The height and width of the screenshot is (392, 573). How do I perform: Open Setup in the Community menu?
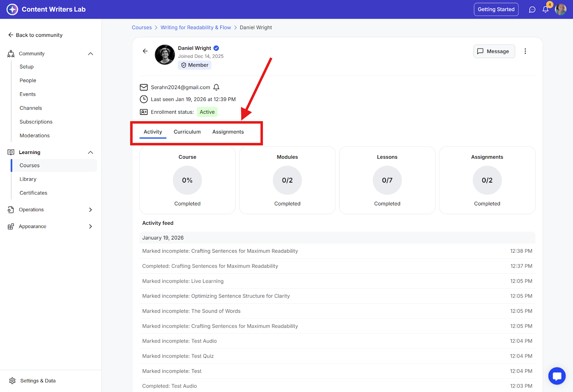tap(27, 67)
